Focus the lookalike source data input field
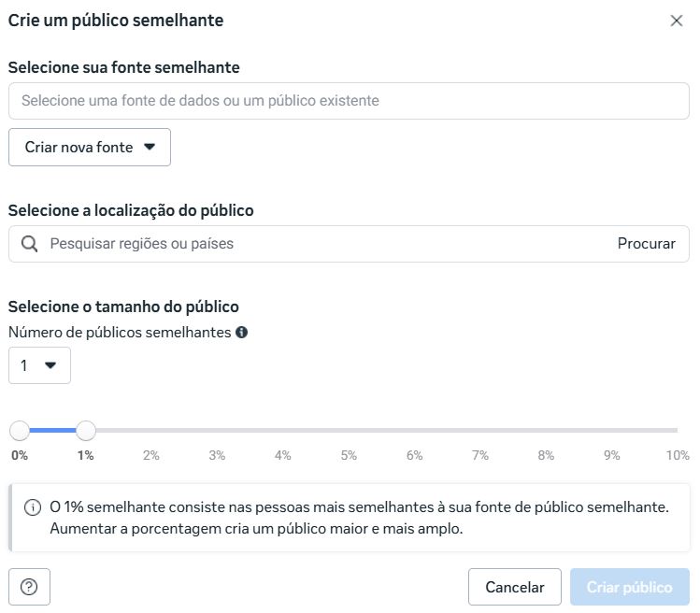 (x=349, y=101)
